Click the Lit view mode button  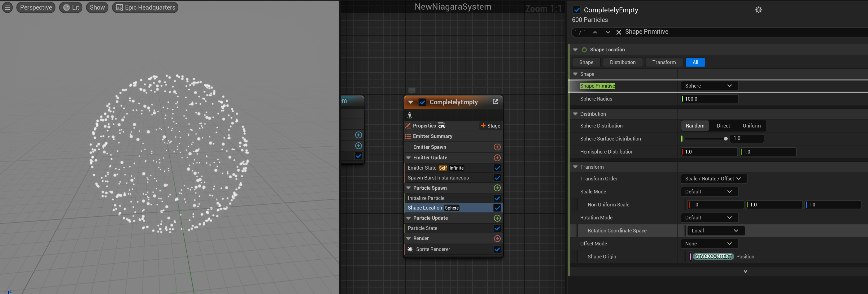71,7
